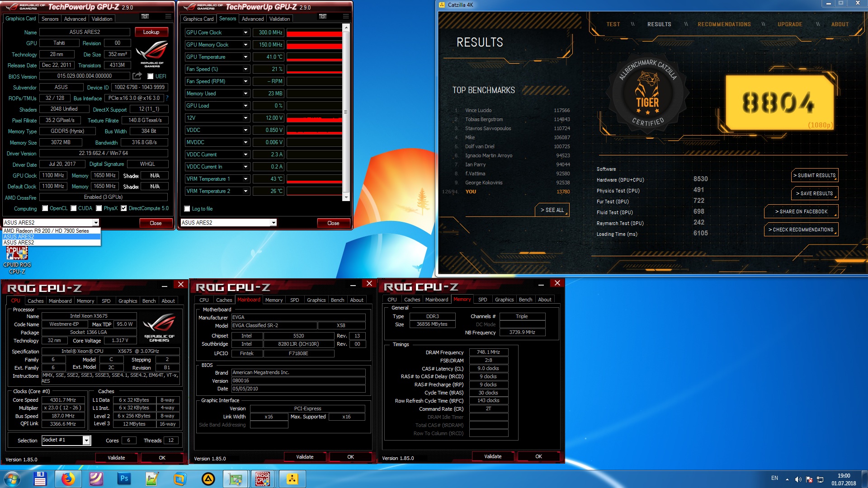
Task: Toggle DirectCompute 5.0 checkbox
Action: coord(124,208)
